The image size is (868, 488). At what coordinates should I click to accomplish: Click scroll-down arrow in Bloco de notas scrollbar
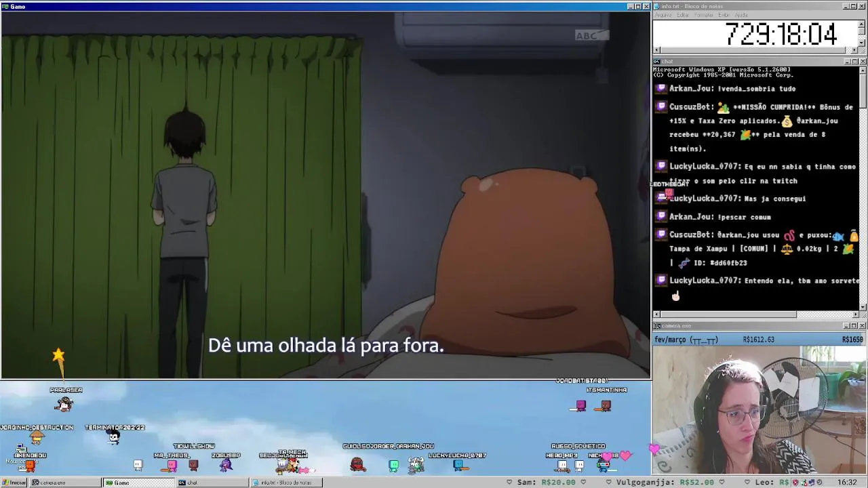tap(863, 43)
